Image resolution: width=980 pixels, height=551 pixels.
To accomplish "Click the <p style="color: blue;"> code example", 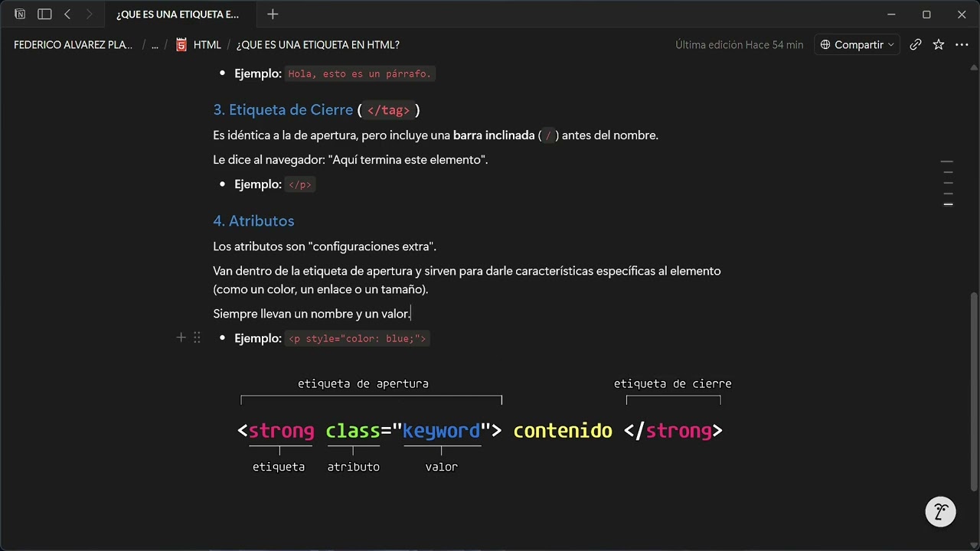I will (x=357, y=338).
